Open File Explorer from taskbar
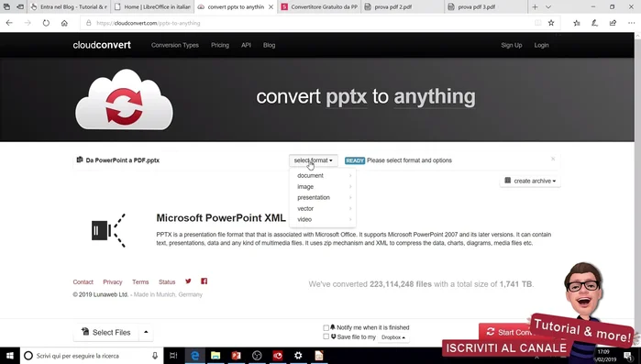 216,356
